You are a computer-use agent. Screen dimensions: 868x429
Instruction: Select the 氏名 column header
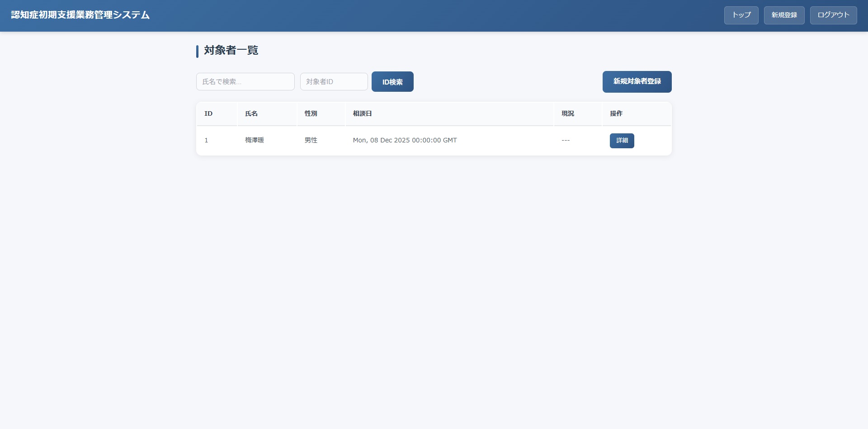pyautogui.click(x=251, y=113)
